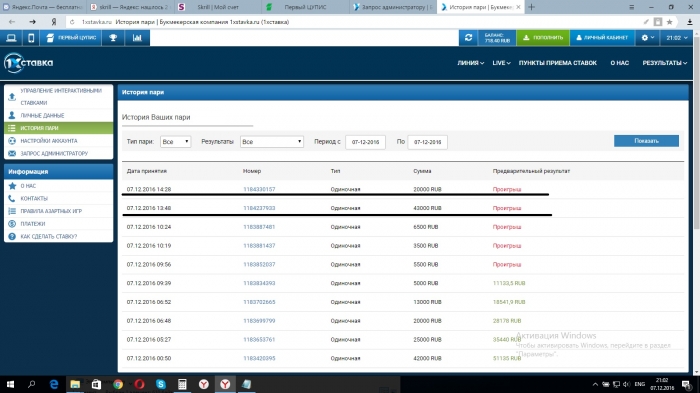Viewport: 700px width, 393px height.
Task: Open the О нас top menu item
Action: (620, 63)
